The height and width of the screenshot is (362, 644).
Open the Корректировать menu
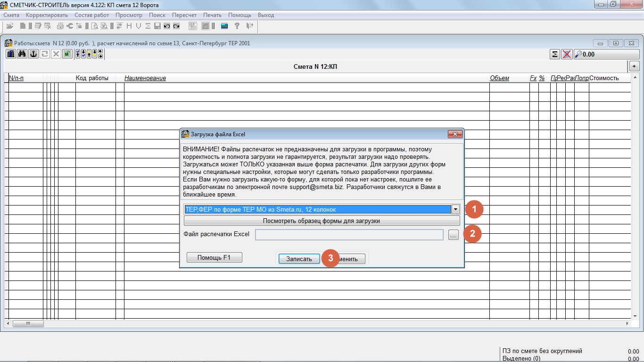point(47,15)
